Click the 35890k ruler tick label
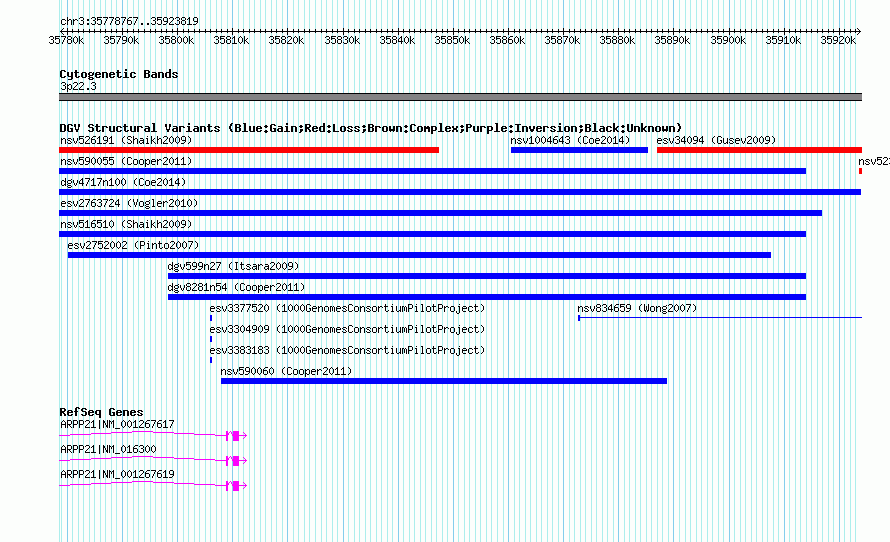The image size is (890, 542). (673, 40)
